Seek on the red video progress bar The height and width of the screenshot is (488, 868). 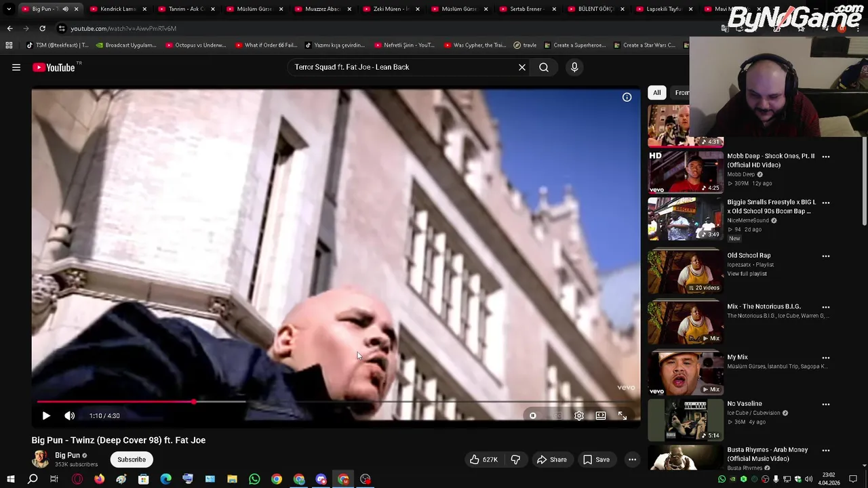(x=336, y=402)
